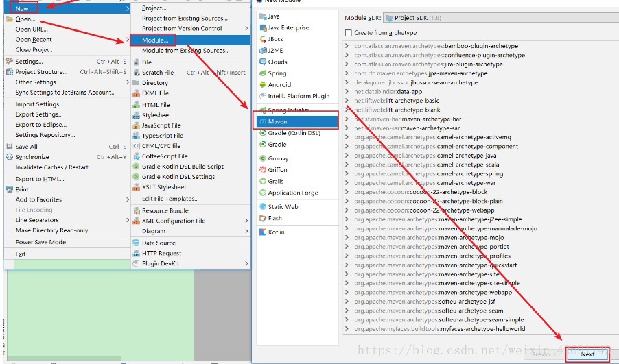Choose Project from Version Control
The image size is (619, 364).
(x=190, y=28)
